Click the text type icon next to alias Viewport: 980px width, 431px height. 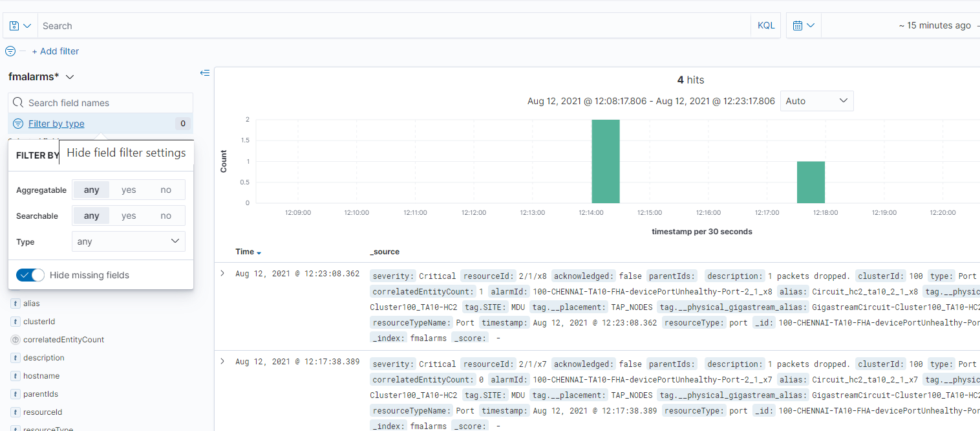pos(16,304)
